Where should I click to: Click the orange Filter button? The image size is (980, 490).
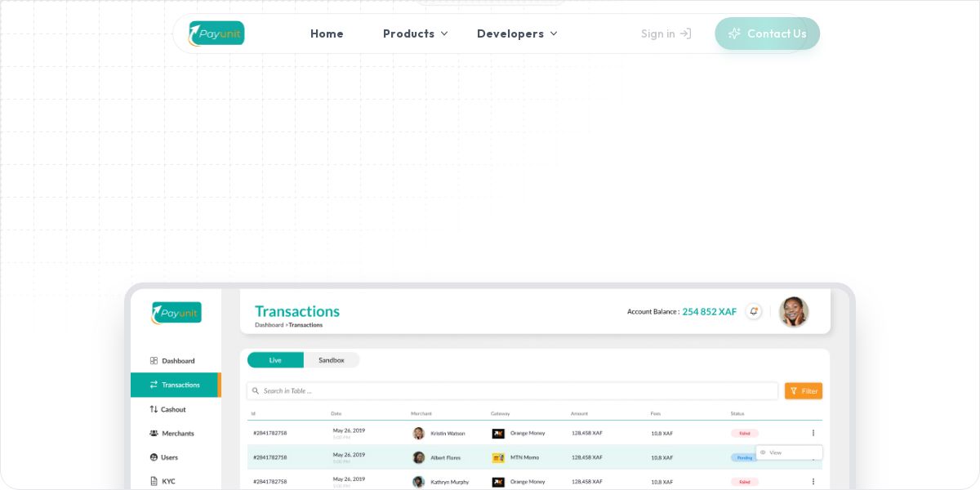[x=804, y=391]
